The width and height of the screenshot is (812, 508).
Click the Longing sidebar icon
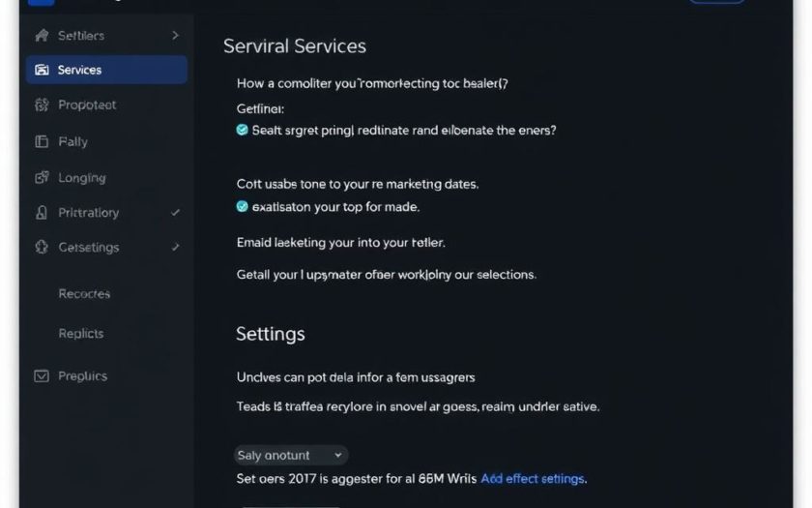[42, 178]
